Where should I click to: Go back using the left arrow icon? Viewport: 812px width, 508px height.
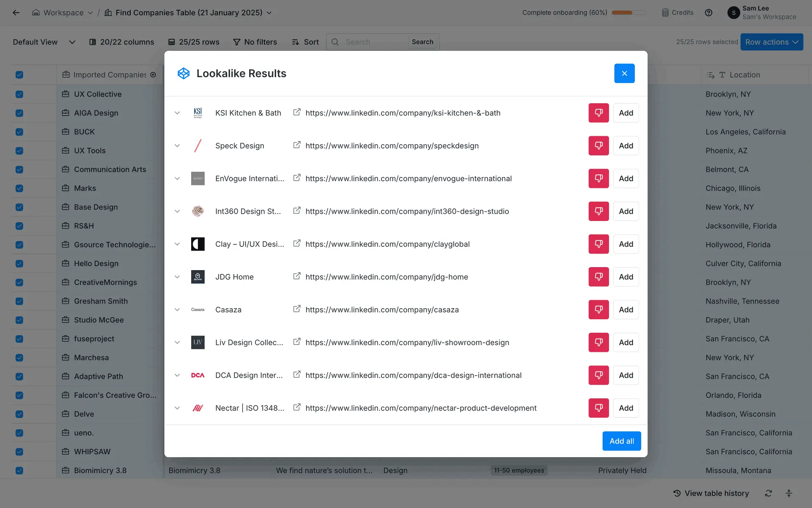tap(16, 13)
